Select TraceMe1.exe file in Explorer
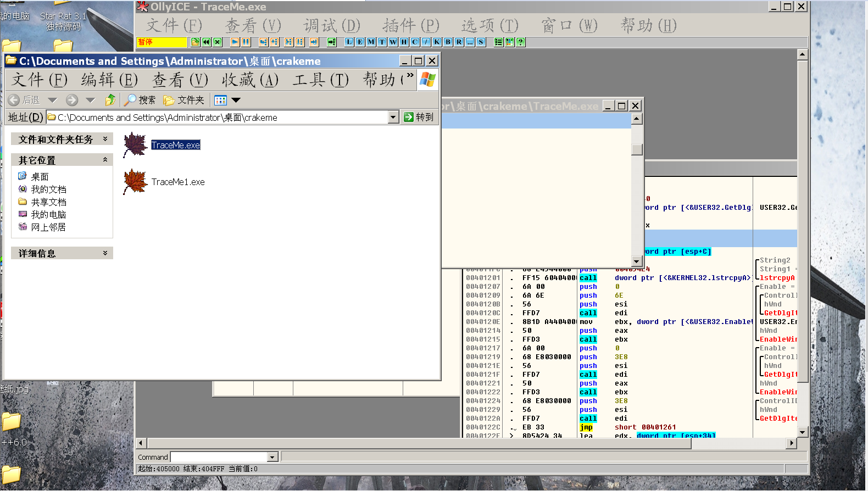Image resolution: width=868 pixels, height=491 pixels. 164,182
